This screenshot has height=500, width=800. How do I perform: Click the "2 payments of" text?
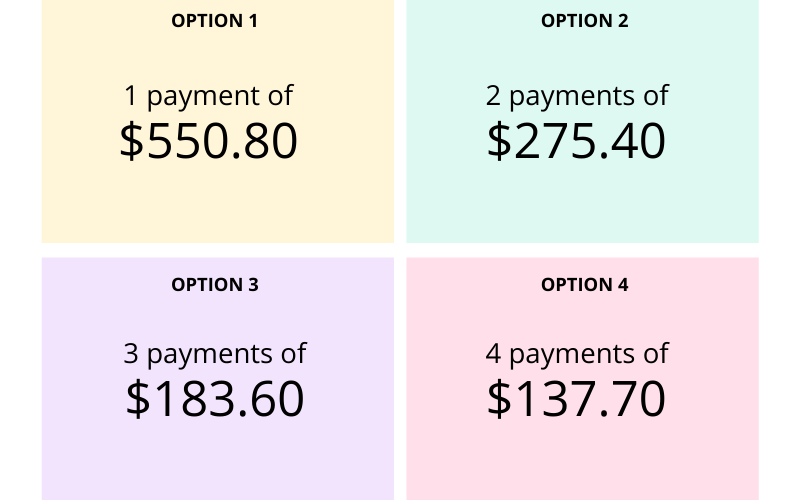(x=577, y=96)
